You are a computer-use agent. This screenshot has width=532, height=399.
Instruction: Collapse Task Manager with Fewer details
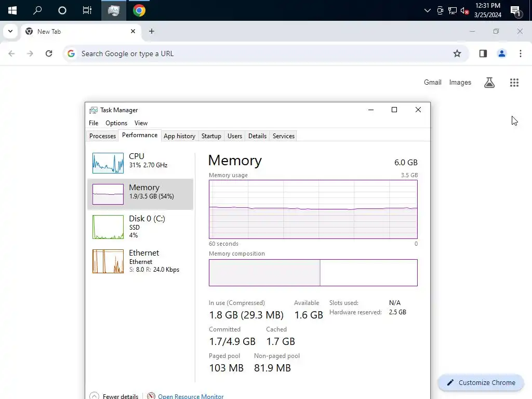tap(115, 396)
